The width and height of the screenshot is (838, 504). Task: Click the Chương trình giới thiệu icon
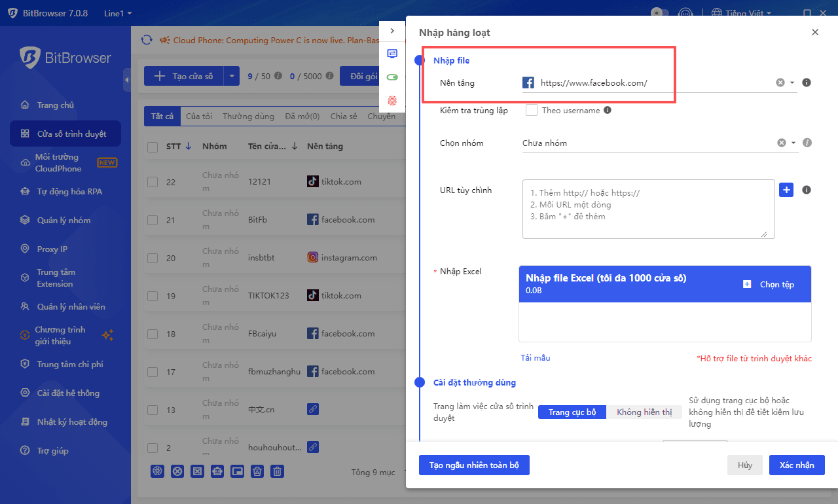25,335
